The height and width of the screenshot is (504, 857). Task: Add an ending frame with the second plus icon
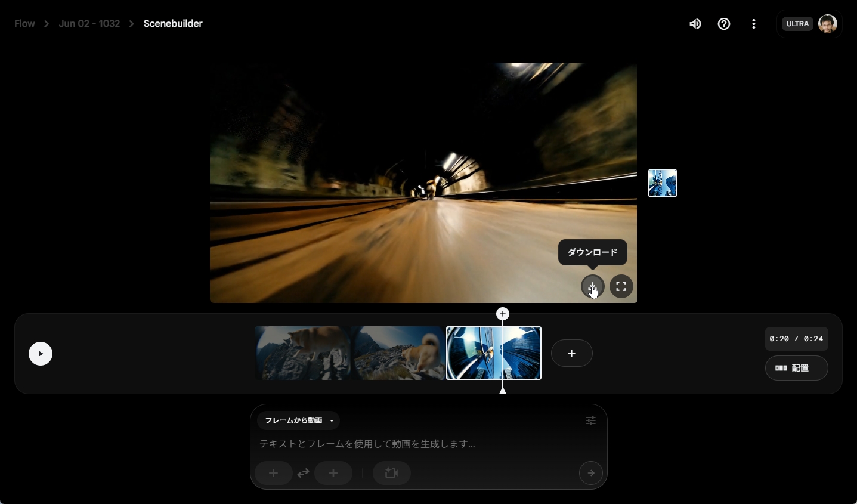coord(333,473)
